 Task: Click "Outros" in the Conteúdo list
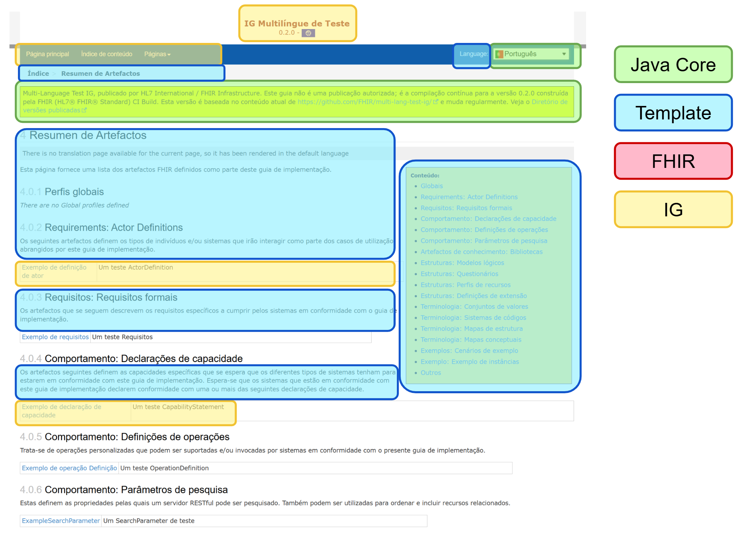click(431, 372)
